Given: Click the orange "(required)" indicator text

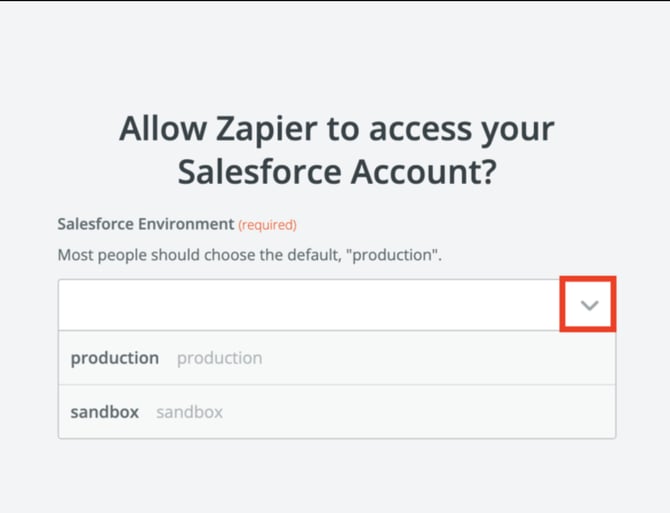Looking at the screenshot, I should coord(267,225).
